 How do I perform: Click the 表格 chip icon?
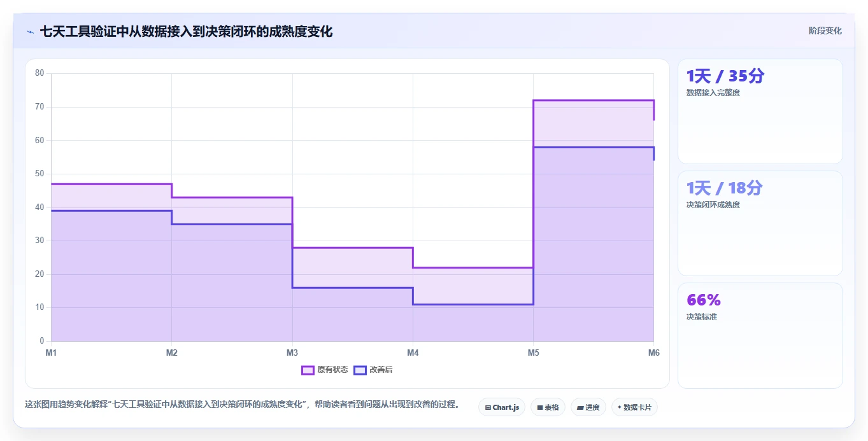(540, 407)
